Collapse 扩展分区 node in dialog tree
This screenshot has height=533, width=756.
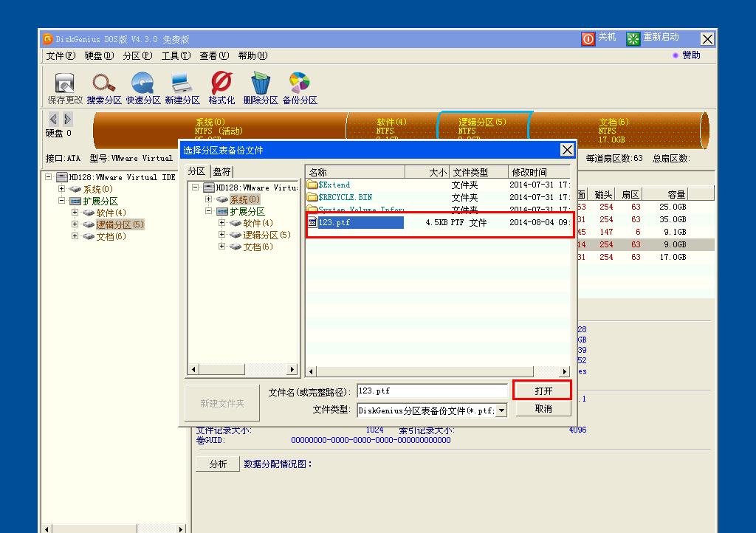tap(208, 210)
